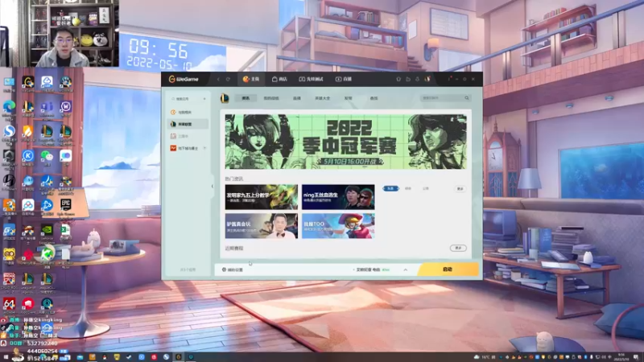The height and width of the screenshot is (362, 644).
Task: Open the Excel file desktop icon
Action: click(x=65, y=232)
